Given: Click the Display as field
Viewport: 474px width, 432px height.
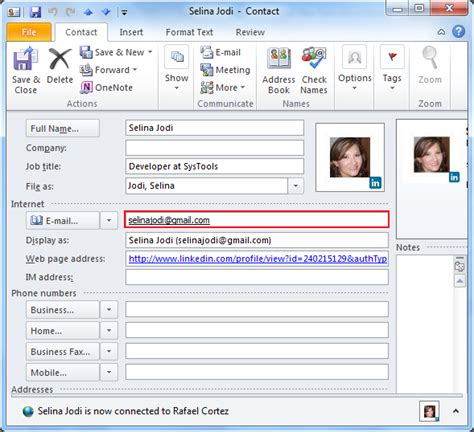Looking at the screenshot, I should click(257, 240).
